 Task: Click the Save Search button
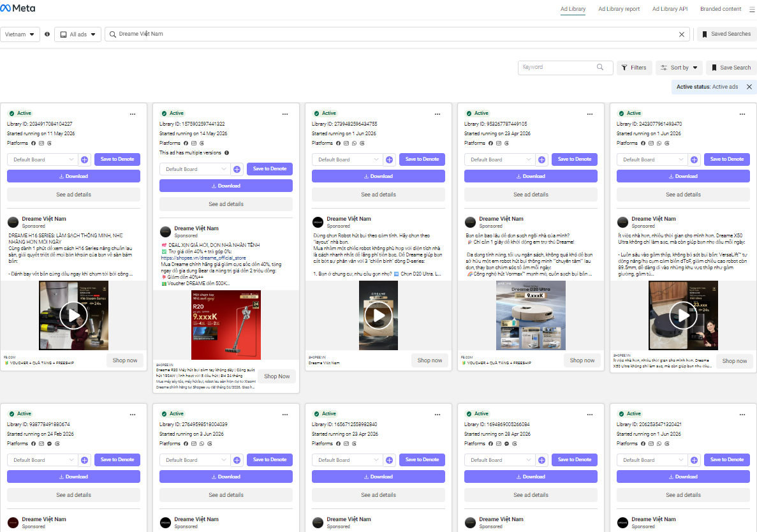click(x=731, y=68)
